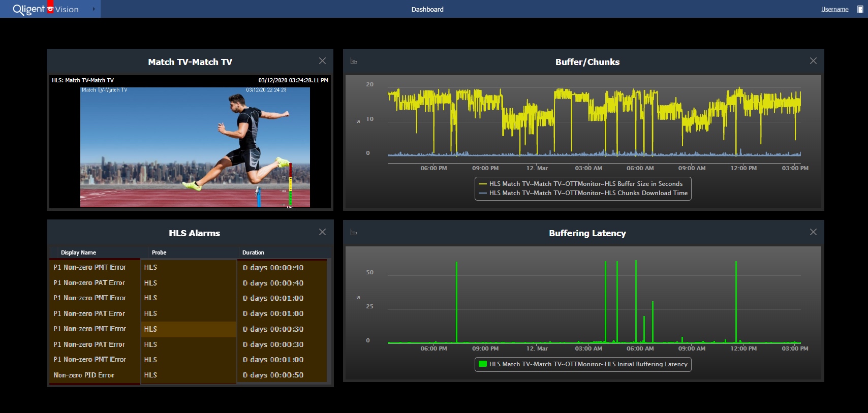
Task: Sort alarms by Duration column header
Action: [253, 252]
